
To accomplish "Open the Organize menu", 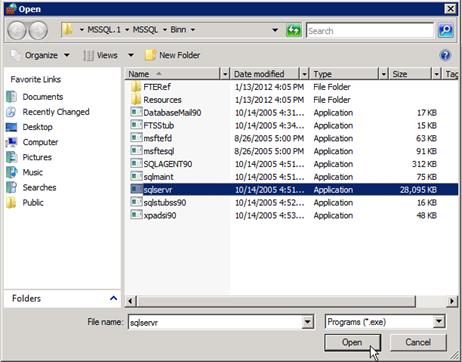I will [x=41, y=55].
